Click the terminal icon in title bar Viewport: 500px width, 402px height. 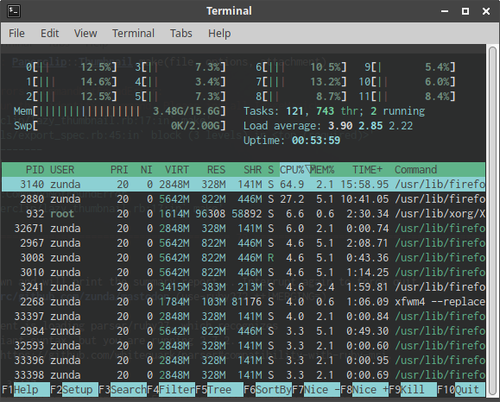coord(14,11)
